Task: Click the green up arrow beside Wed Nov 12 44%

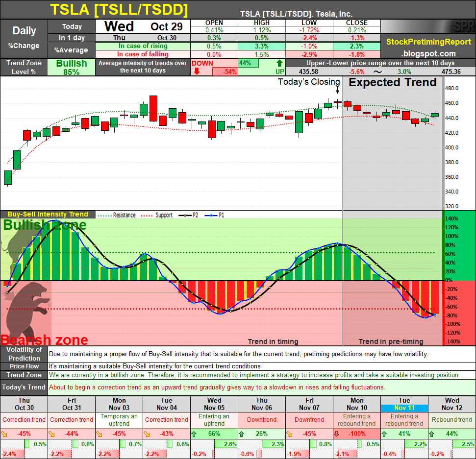Action: [432, 434]
